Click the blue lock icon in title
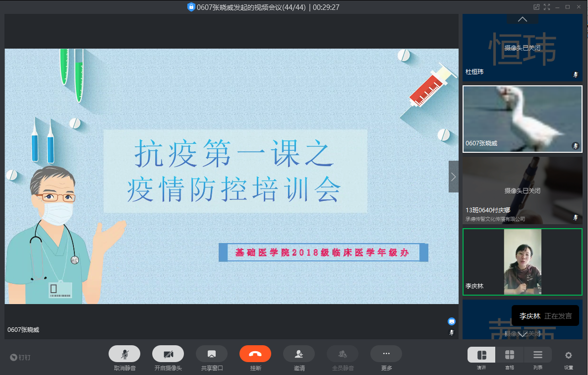Image resolution: width=588 pixels, height=375 pixels. pyautogui.click(x=191, y=7)
